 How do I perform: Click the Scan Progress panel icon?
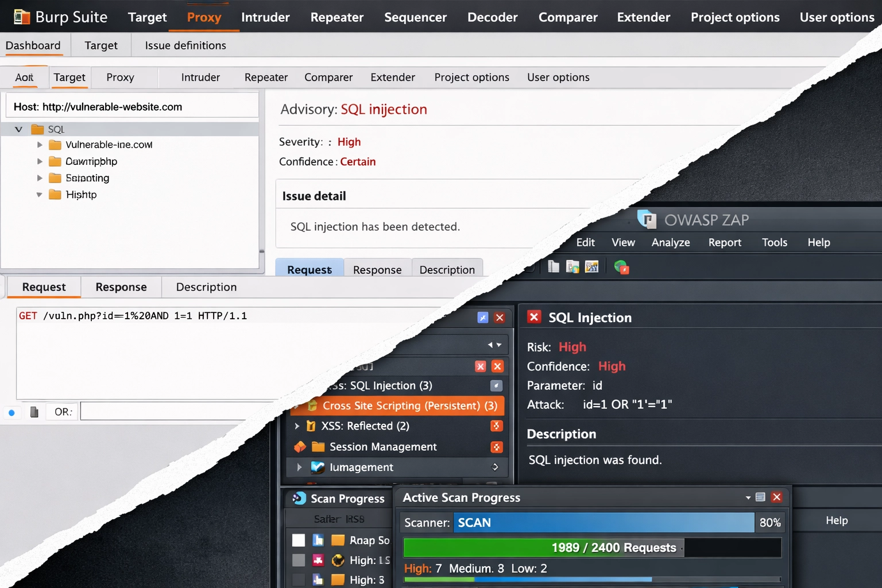pos(299,498)
